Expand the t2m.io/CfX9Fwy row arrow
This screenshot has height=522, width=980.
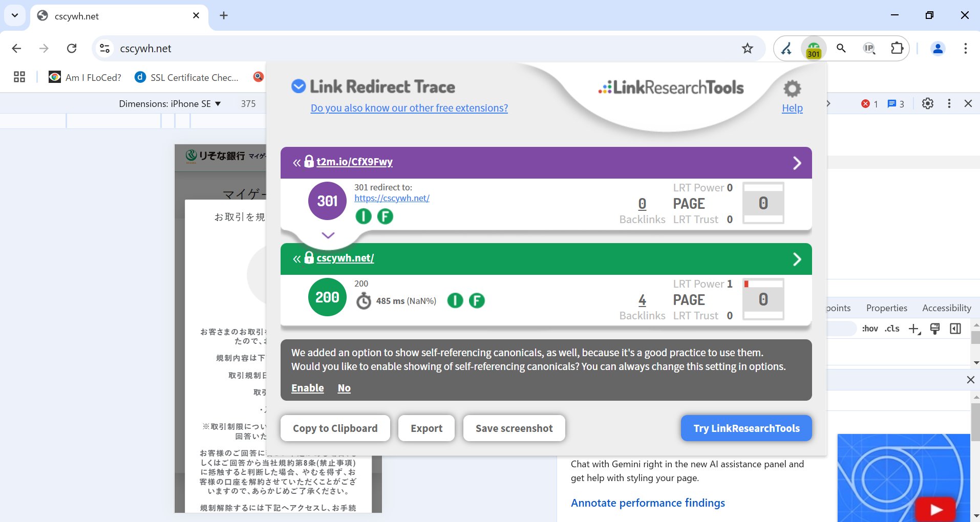[x=797, y=163]
